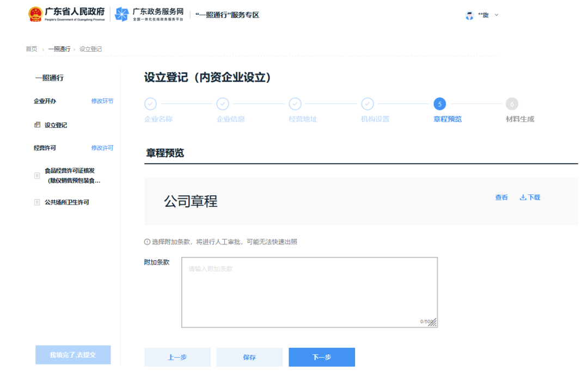Click 一照通行 in the breadcrumb
Screen dimensions: 588x387
pyautogui.click(x=60, y=48)
